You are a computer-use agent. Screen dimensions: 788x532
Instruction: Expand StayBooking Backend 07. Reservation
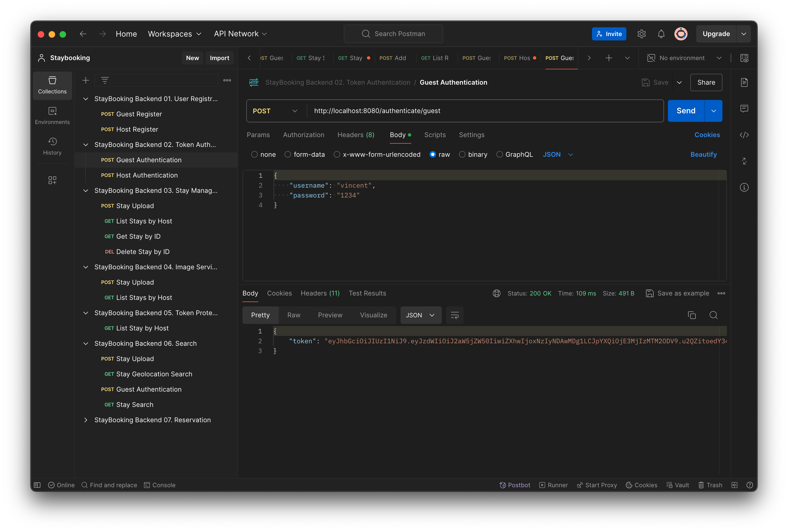tap(85, 420)
